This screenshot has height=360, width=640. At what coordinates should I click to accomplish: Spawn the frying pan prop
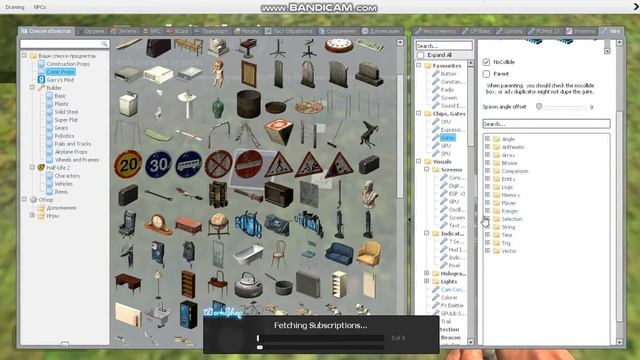click(x=279, y=106)
